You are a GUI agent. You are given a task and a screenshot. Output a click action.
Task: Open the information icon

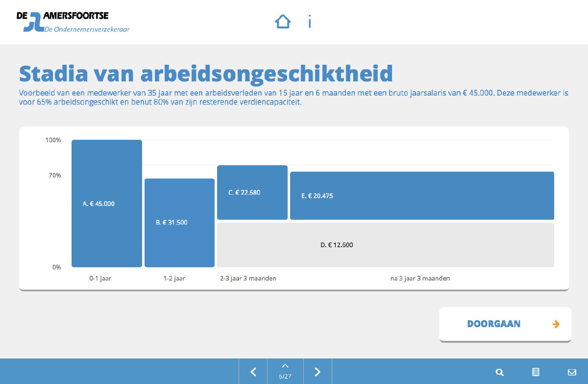(x=310, y=22)
